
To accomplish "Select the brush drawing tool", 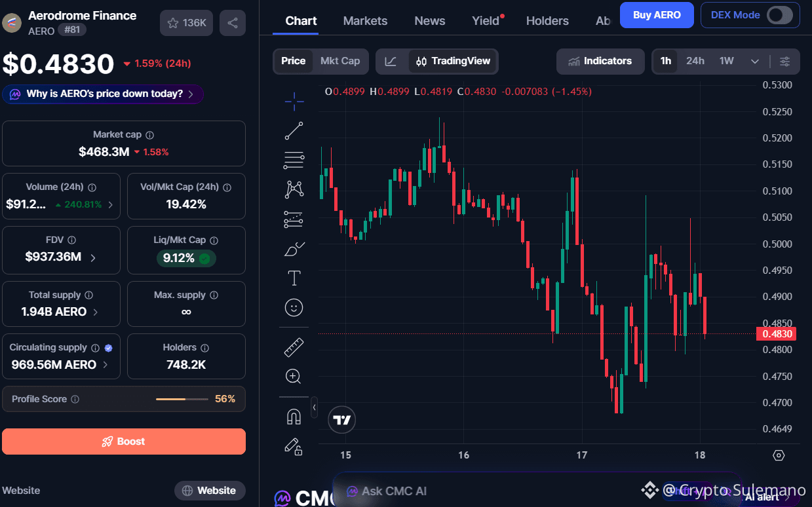I will (x=294, y=249).
